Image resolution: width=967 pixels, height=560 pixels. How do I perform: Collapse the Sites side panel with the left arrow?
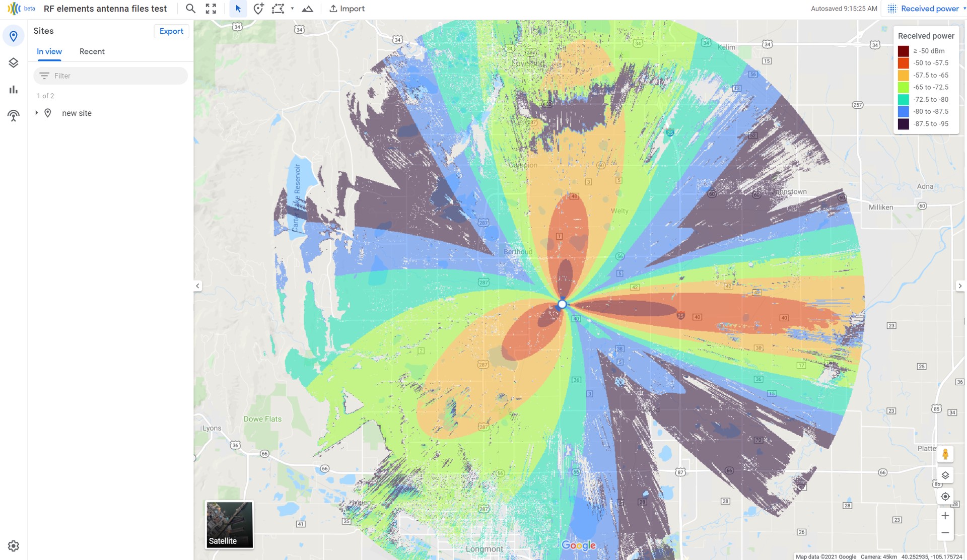tap(197, 286)
